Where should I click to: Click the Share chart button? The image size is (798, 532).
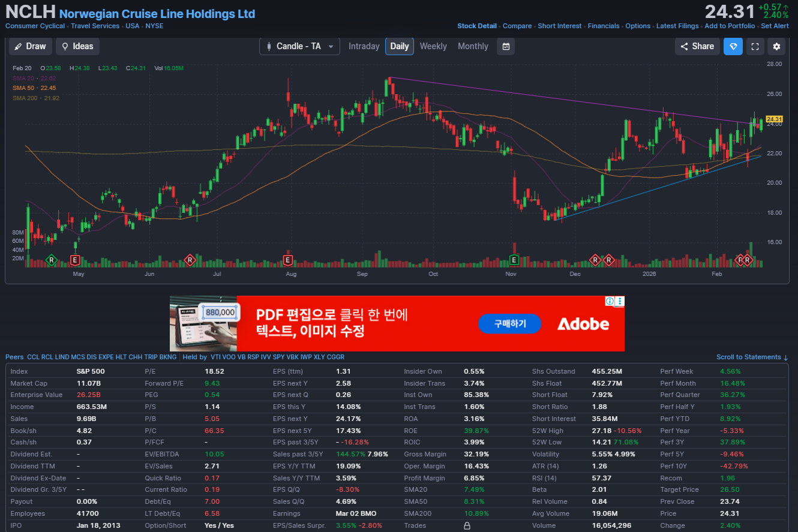697,46
